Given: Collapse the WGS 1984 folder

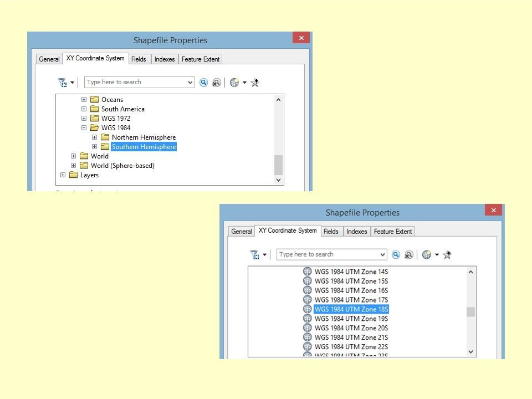Looking at the screenshot, I should [x=84, y=128].
